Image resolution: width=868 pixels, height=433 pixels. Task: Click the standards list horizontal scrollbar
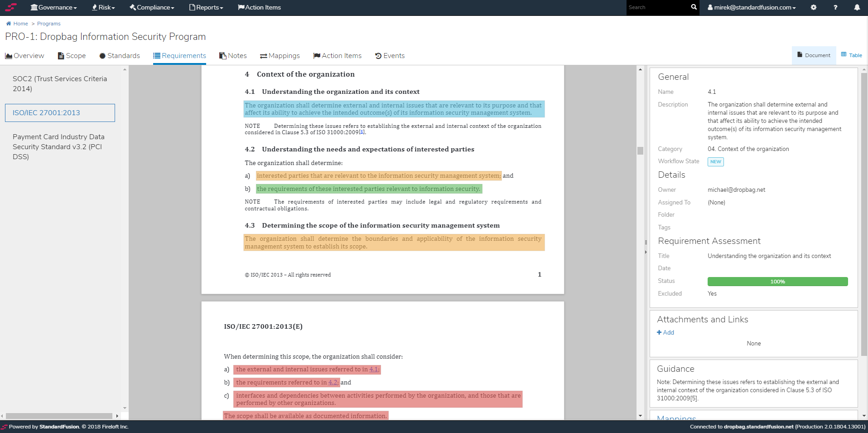pos(59,416)
